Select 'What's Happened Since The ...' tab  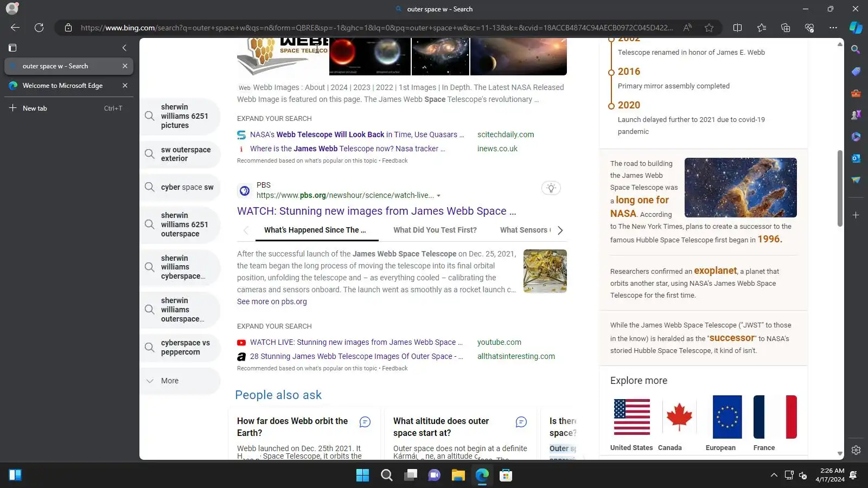pyautogui.click(x=315, y=230)
